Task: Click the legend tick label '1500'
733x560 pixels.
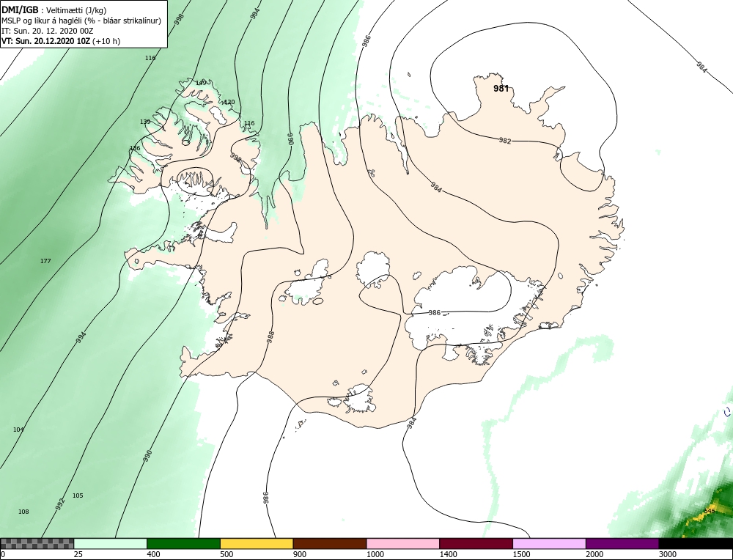Action: click(x=521, y=554)
